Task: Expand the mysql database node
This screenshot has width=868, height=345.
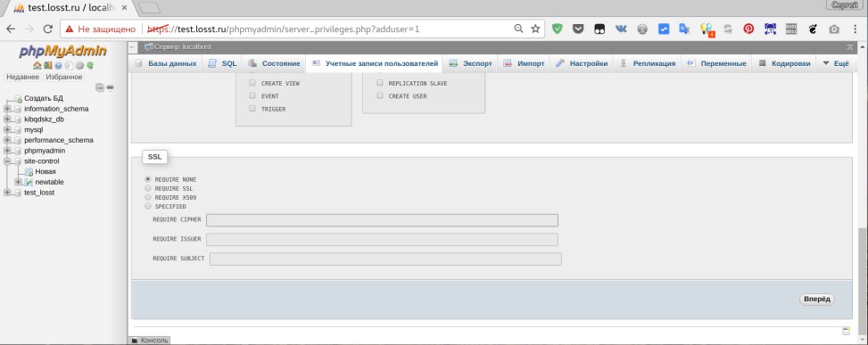Action: tap(7, 130)
